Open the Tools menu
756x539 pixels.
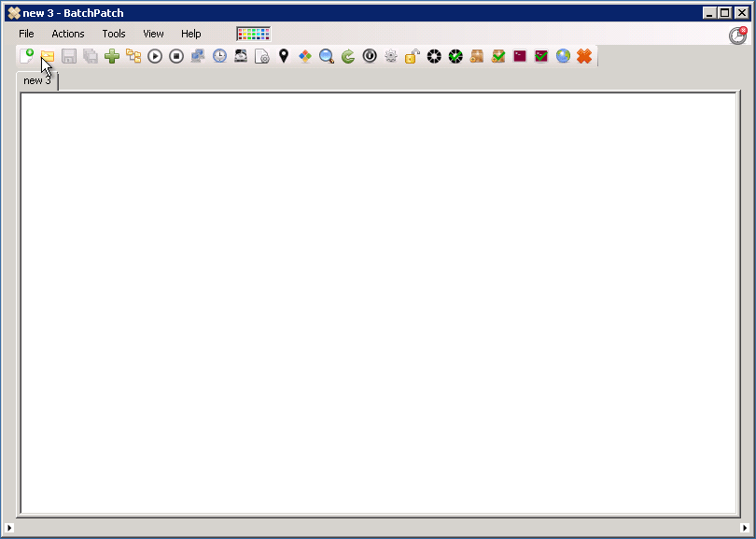[113, 33]
